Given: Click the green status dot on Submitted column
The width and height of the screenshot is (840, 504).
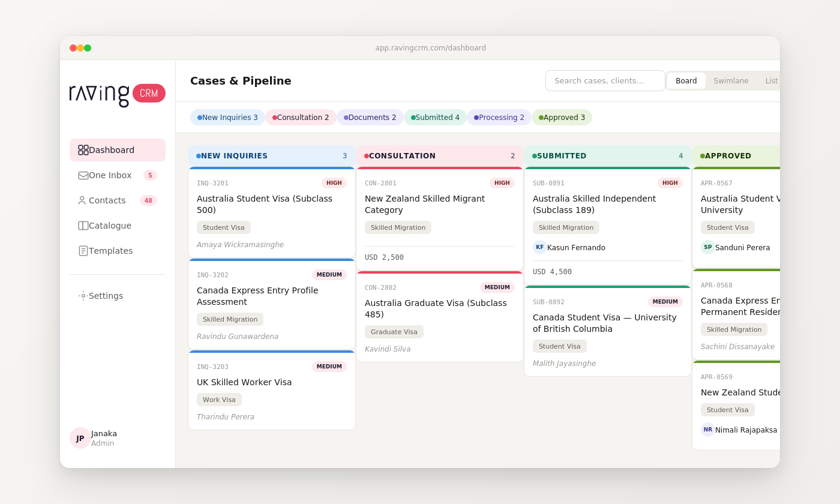Looking at the screenshot, I should click(535, 155).
